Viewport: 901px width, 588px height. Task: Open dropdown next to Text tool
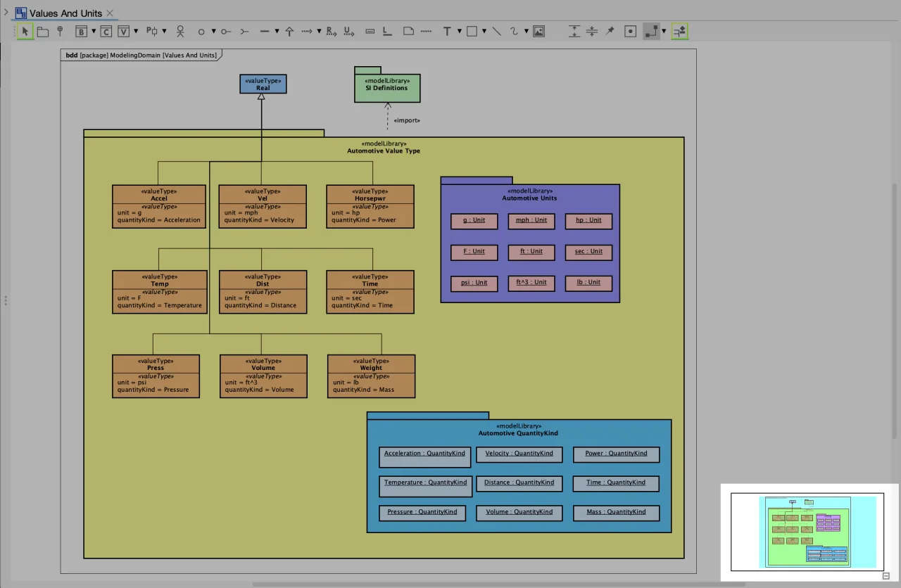coord(460,32)
